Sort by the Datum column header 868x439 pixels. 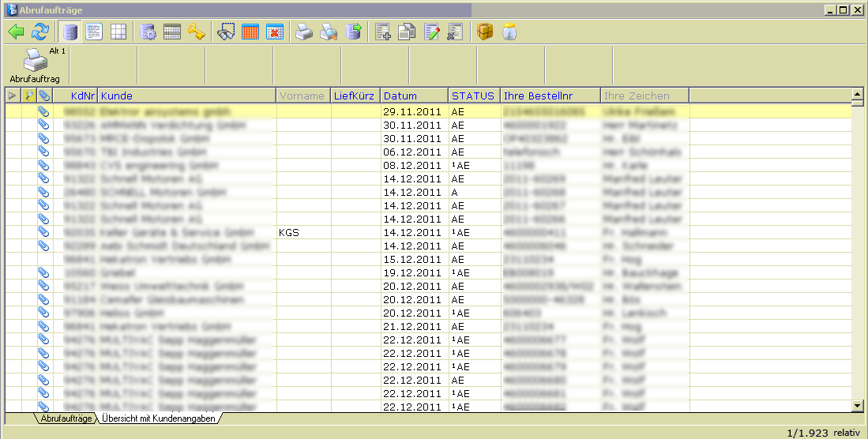point(414,96)
